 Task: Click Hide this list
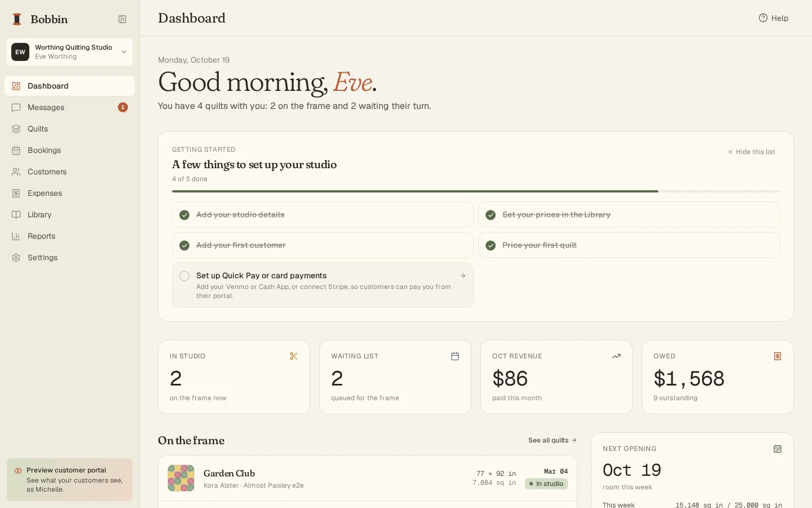point(751,152)
